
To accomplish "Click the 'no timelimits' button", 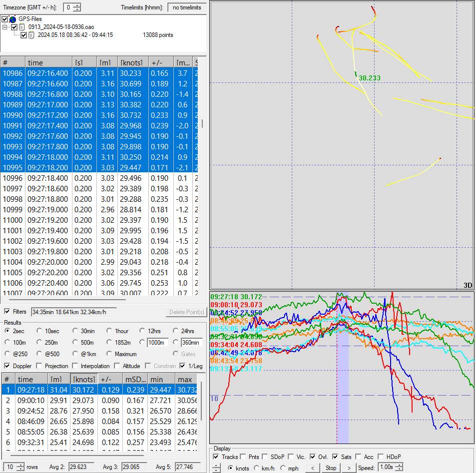I will pos(187,8).
